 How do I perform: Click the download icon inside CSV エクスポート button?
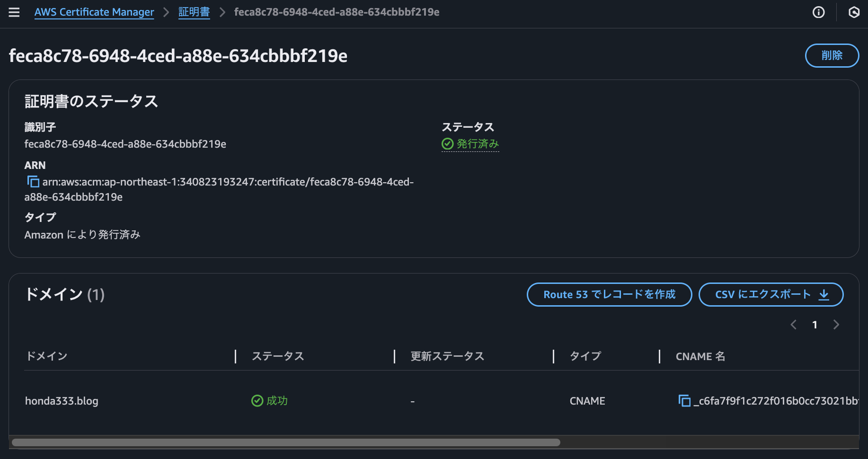tap(824, 294)
